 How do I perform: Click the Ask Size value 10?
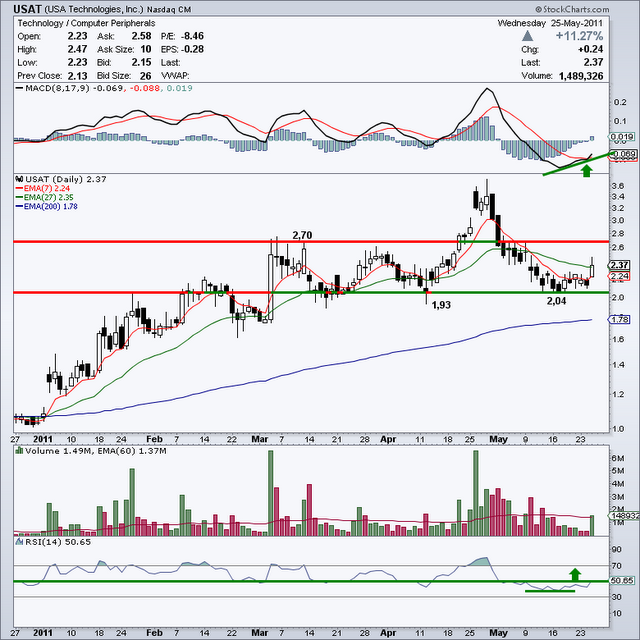tap(146, 49)
